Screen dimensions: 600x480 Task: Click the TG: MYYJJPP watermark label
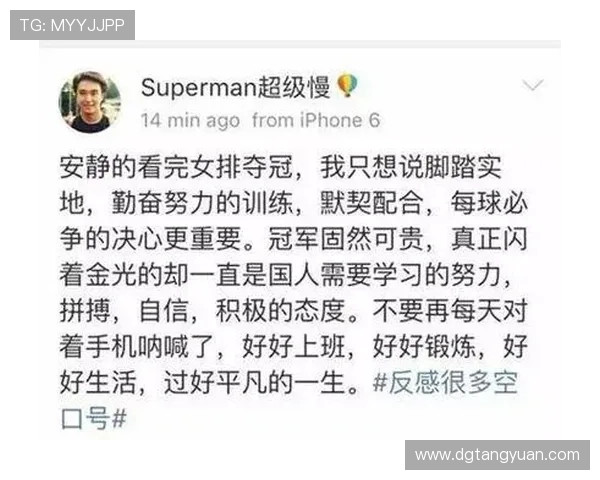click(x=72, y=25)
